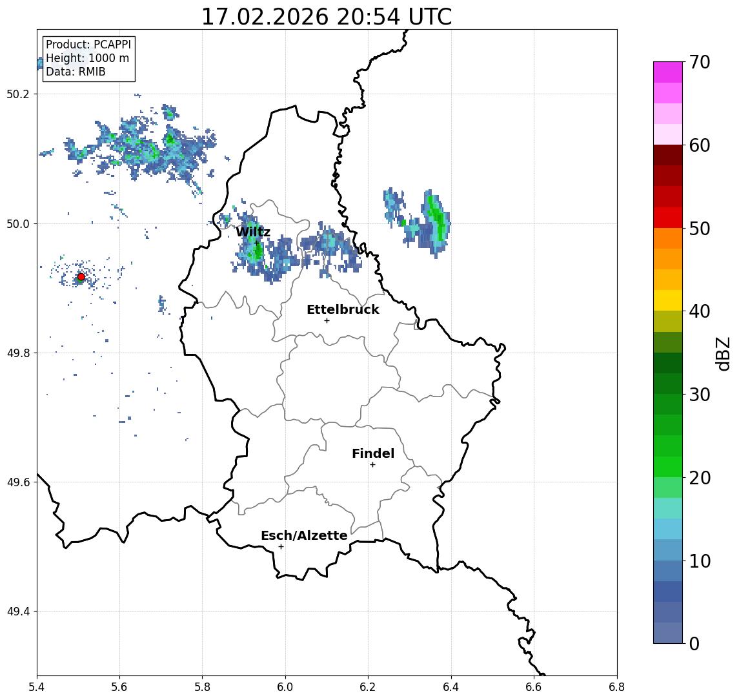Click the magenta top segment of the colorbar

668,72
